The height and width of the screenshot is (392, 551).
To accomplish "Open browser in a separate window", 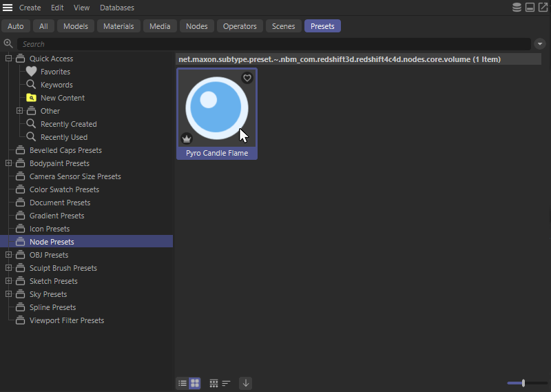I will pos(543,8).
